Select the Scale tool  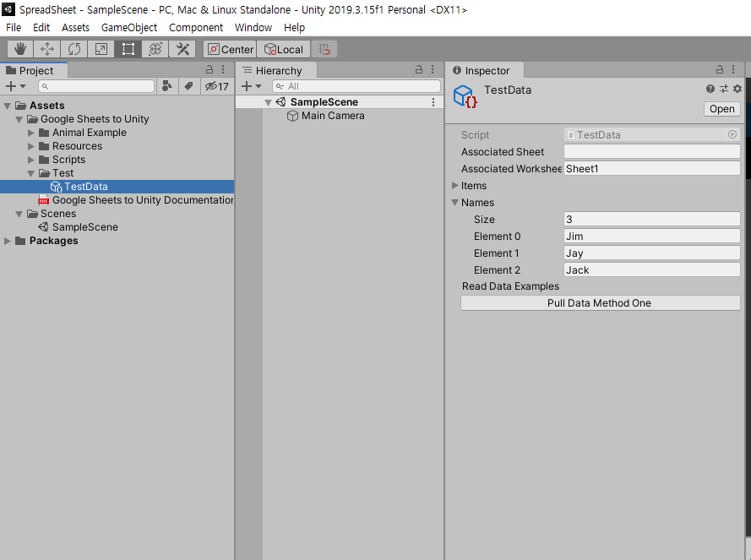click(x=101, y=49)
